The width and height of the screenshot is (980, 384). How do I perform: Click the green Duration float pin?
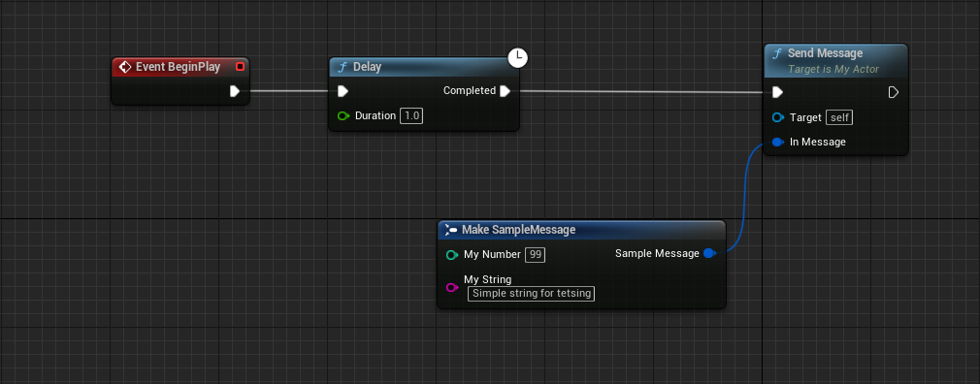pos(343,115)
